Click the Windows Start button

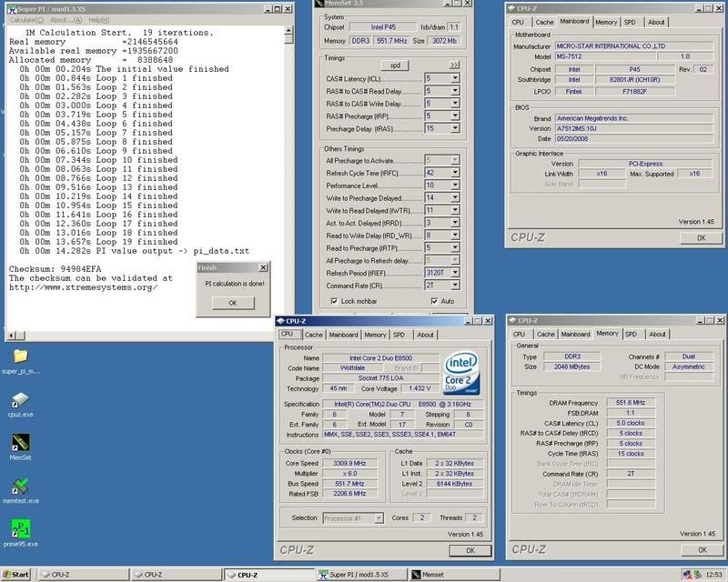pos(16,575)
